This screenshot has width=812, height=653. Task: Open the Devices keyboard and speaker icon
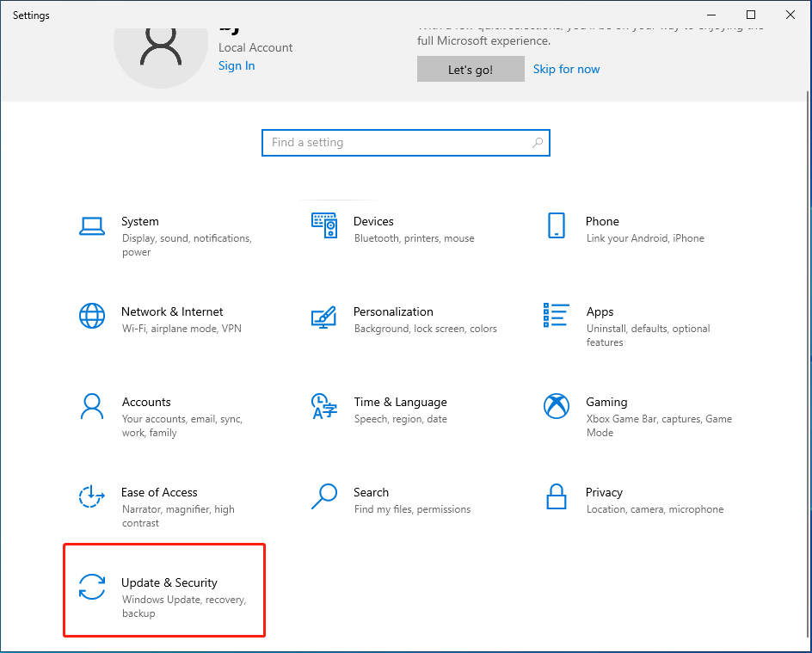[324, 225]
